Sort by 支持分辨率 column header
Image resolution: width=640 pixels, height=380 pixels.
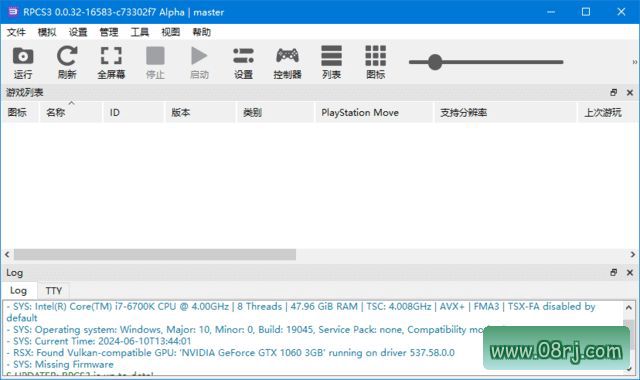coord(506,113)
